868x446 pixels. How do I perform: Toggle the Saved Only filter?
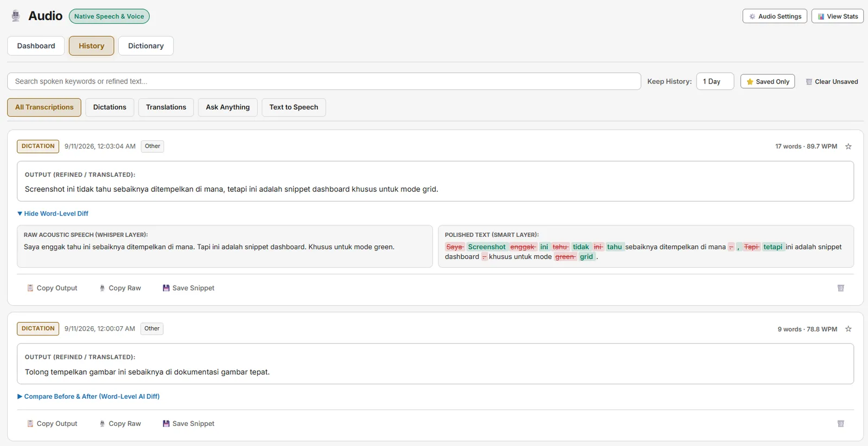coord(768,82)
